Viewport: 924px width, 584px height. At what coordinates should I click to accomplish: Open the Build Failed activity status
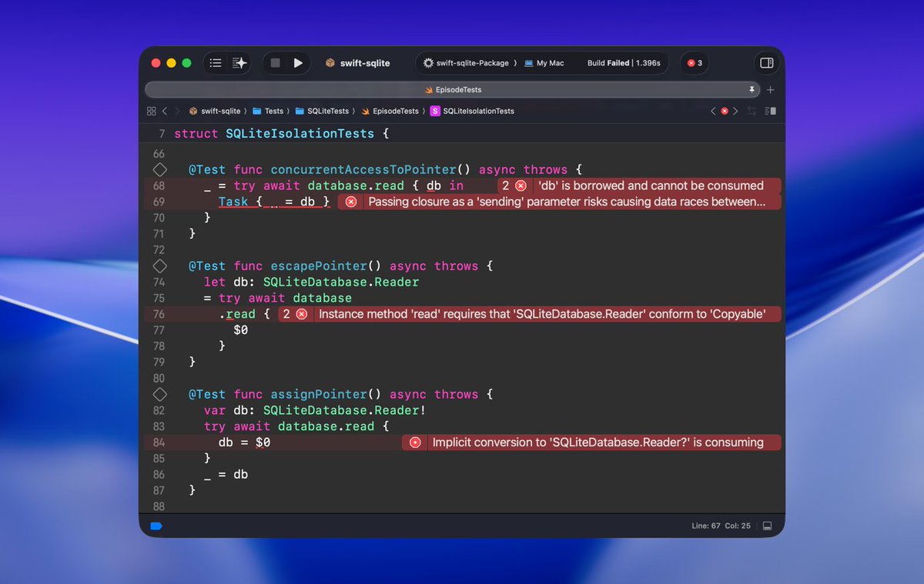(x=624, y=63)
